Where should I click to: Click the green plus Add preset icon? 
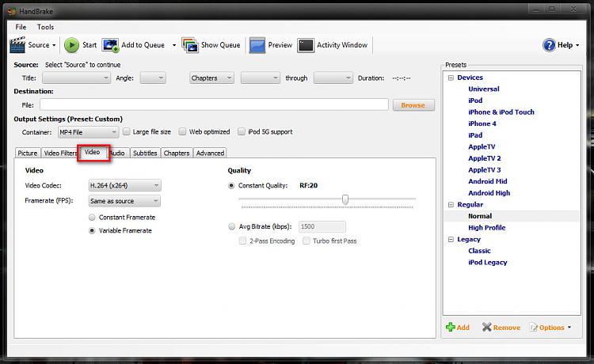tap(451, 327)
